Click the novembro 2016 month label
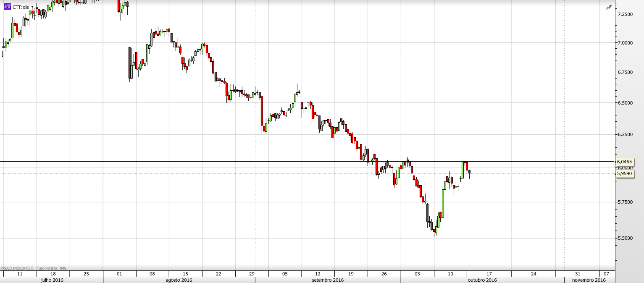 tap(589, 280)
